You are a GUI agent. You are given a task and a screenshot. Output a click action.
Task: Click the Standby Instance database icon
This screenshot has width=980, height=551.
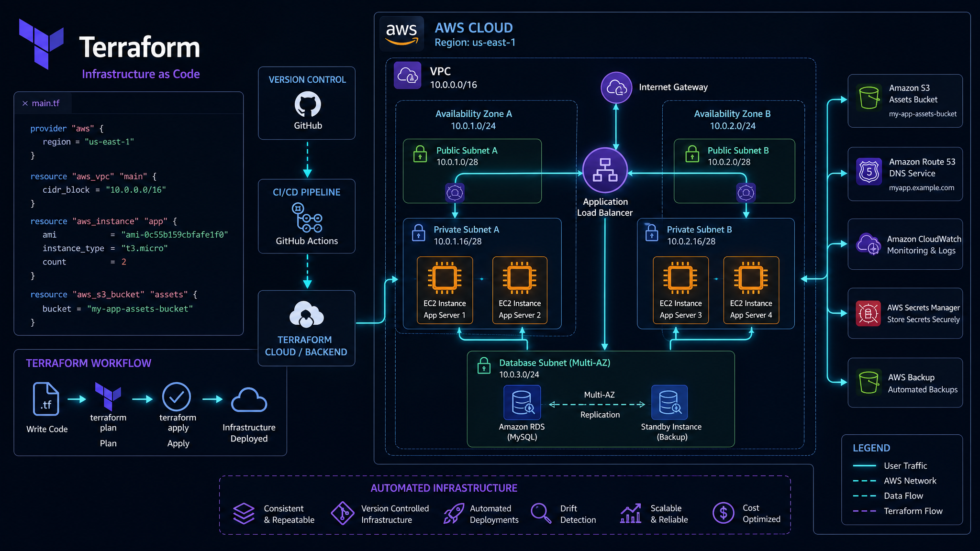669,402
